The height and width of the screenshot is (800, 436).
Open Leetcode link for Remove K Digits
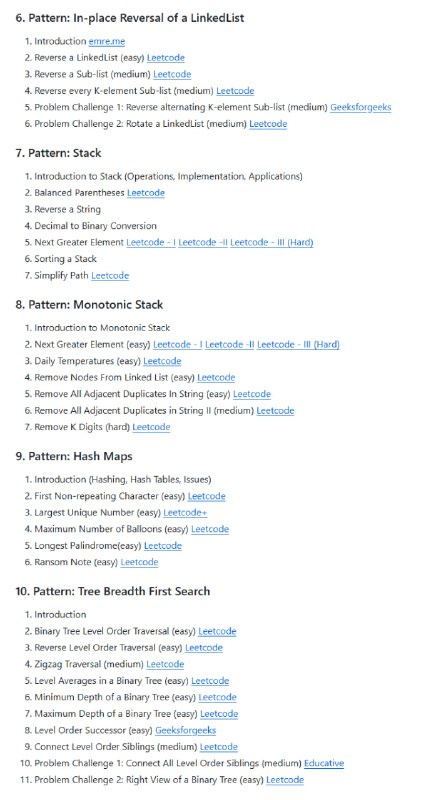point(151,427)
